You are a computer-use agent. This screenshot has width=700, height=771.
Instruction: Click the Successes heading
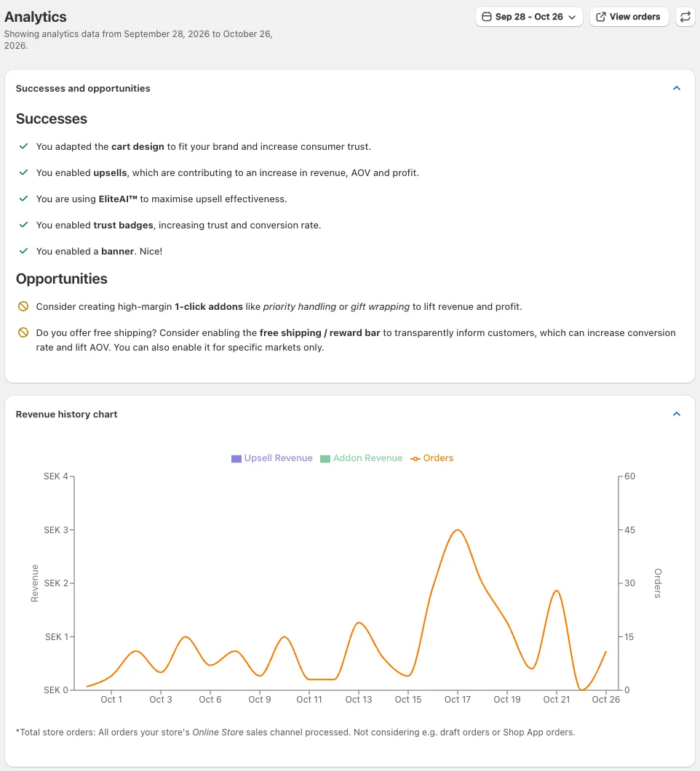[51, 119]
